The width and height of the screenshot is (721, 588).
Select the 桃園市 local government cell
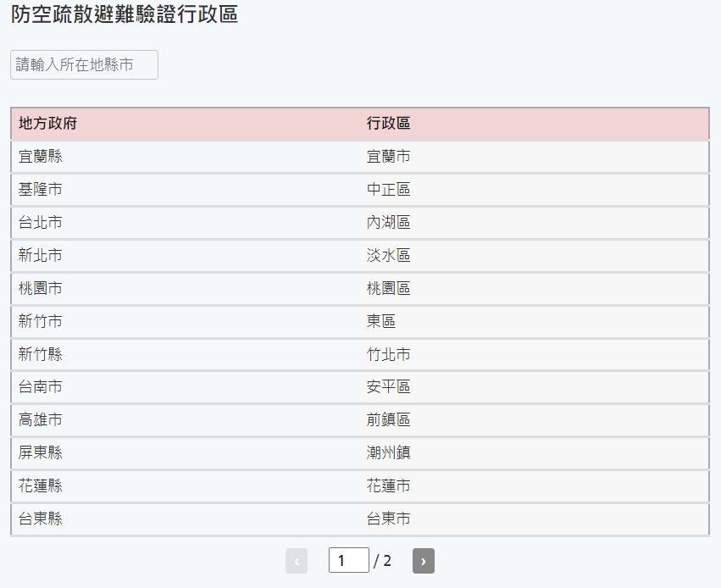click(41, 289)
